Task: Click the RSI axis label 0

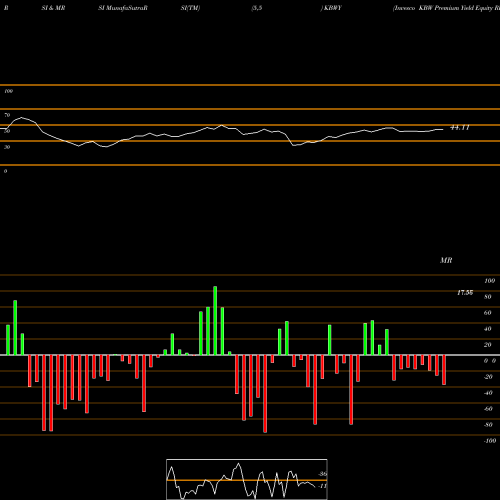Action: tap(5, 171)
